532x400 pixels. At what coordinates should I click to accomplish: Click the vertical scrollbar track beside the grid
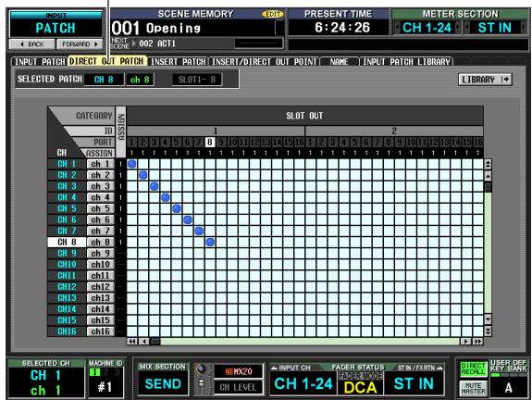point(488,252)
